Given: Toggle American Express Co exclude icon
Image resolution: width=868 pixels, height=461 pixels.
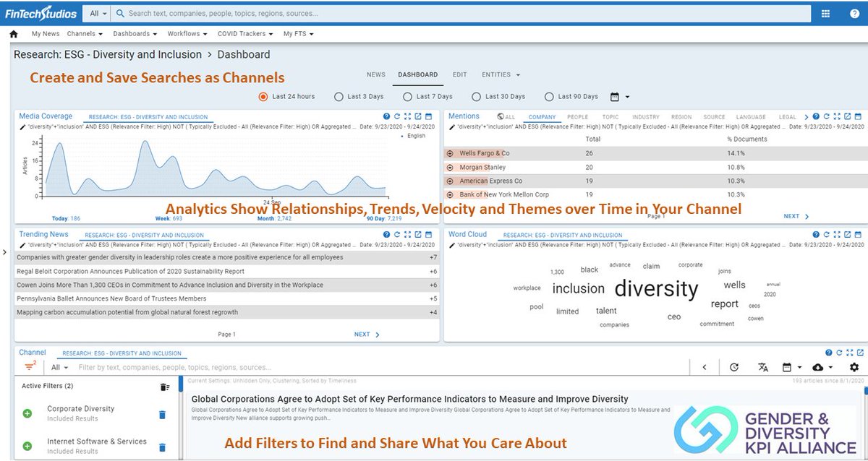Looking at the screenshot, I should coord(450,181).
